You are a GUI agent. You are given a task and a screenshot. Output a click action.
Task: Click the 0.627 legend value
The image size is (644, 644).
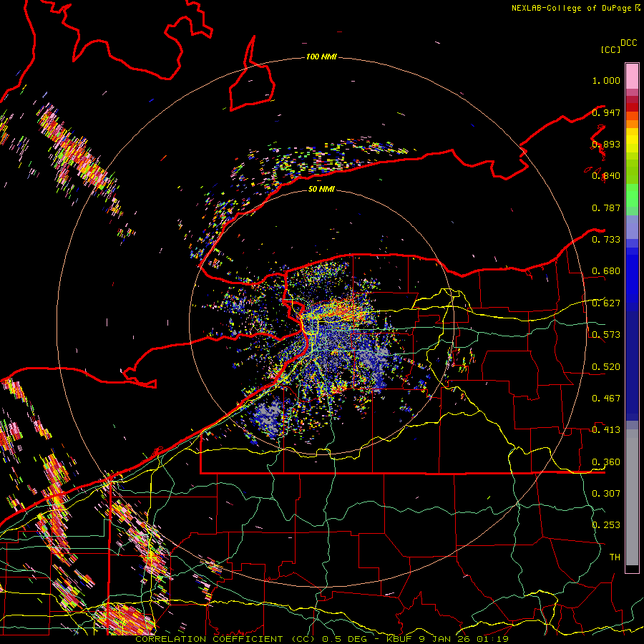click(x=606, y=303)
